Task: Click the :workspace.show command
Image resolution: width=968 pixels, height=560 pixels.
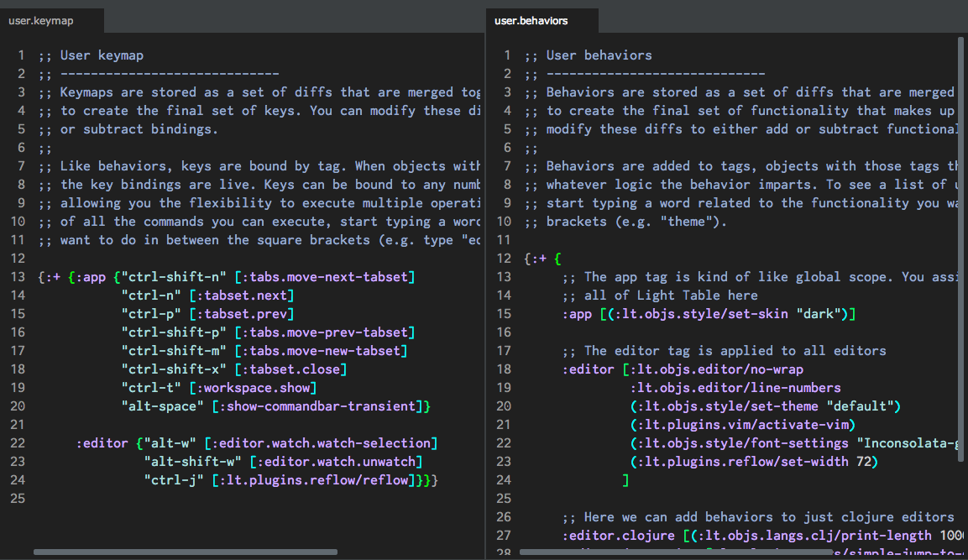Action: [253, 388]
